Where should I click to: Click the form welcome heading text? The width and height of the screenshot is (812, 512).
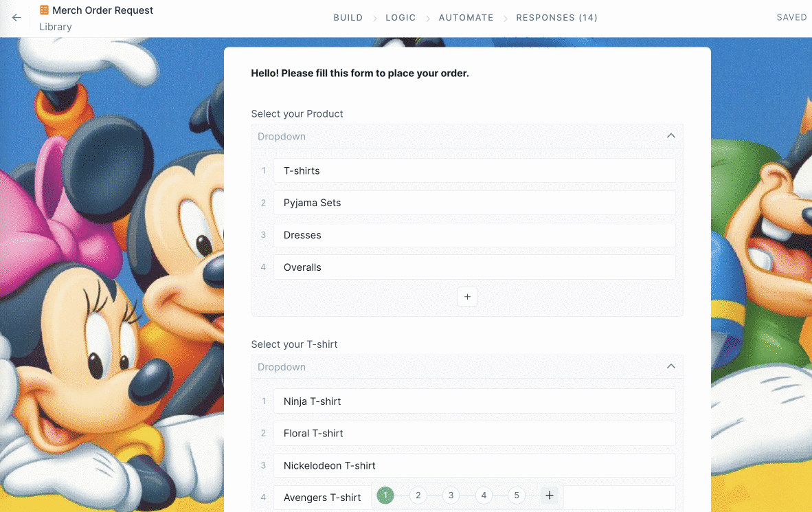tap(360, 73)
